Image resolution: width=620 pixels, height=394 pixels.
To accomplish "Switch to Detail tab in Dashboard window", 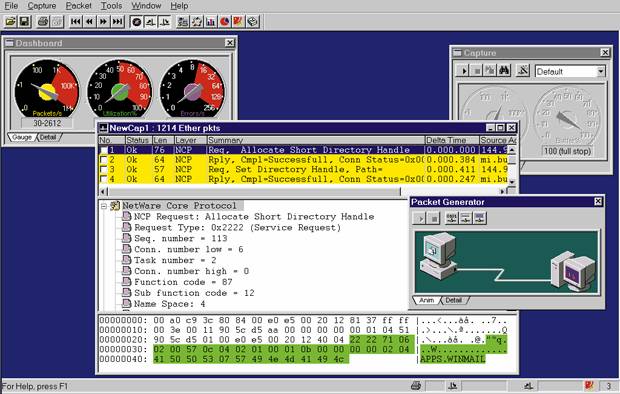I will (48, 137).
